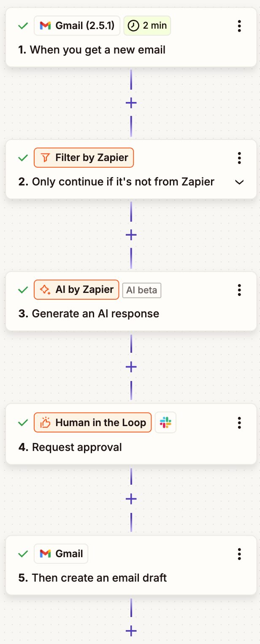Viewport: 260px width, 644px height.
Task: Open the three-dot menu on step 1
Action: pyautogui.click(x=239, y=26)
